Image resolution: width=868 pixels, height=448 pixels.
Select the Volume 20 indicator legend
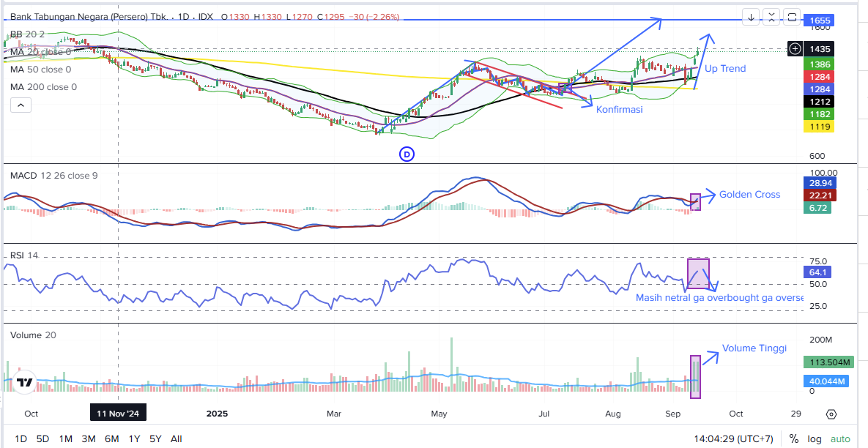(x=33, y=335)
